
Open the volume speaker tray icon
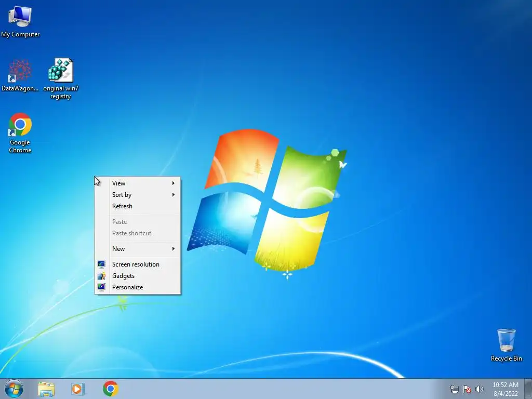coord(480,389)
